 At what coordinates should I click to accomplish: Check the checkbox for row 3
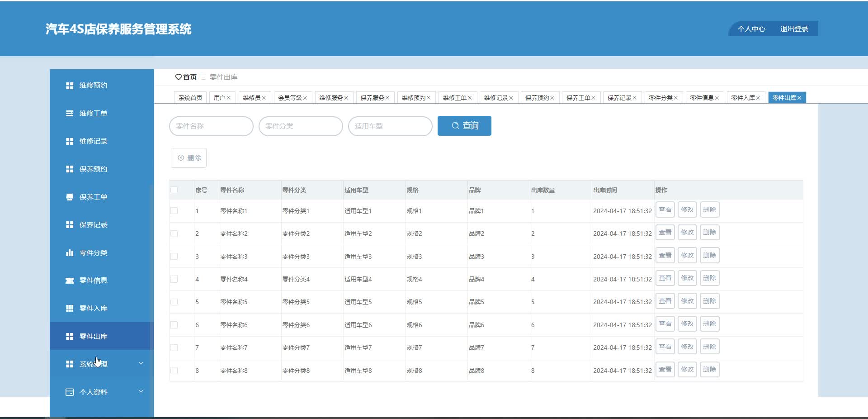tap(175, 256)
